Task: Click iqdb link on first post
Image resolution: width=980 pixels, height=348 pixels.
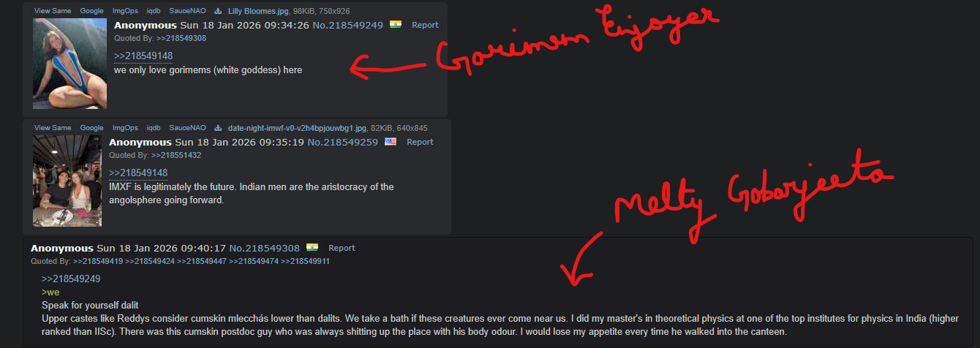Action: tap(154, 12)
